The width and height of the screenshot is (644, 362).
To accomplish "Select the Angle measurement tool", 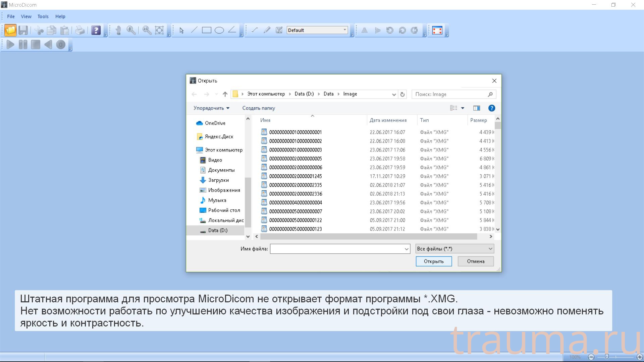I will click(232, 30).
